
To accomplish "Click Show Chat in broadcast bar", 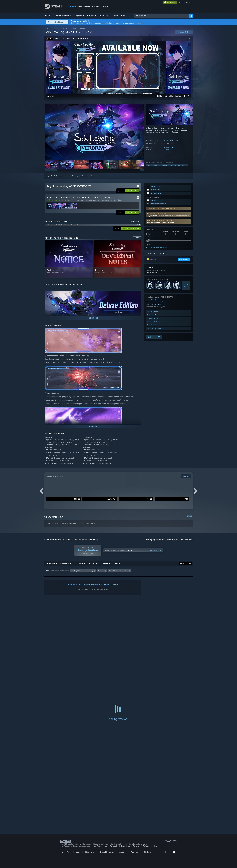I will click(x=162, y=96).
